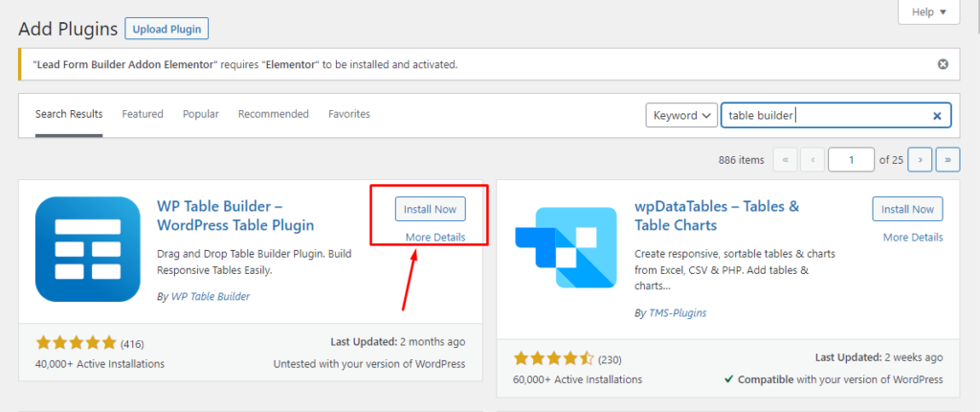This screenshot has width=980, height=412.
Task: Jump to the last results page
Action: 948,159
